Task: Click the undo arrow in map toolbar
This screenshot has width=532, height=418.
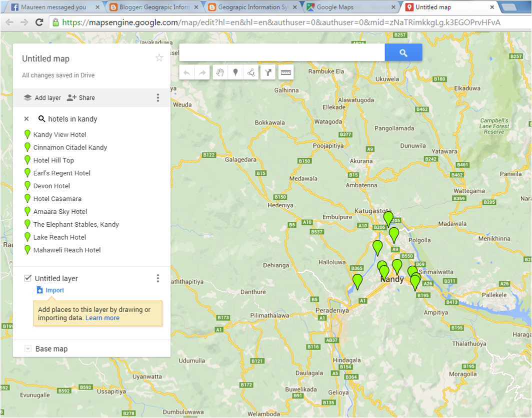Action: pyautogui.click(x=186, y=72)
